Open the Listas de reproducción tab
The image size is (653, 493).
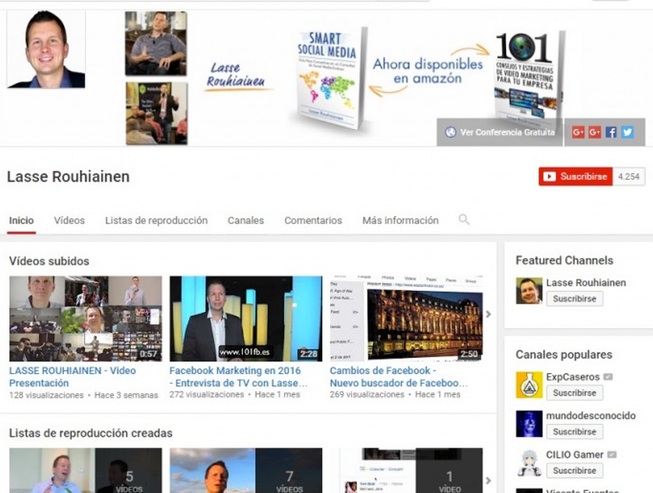[156, 220]
